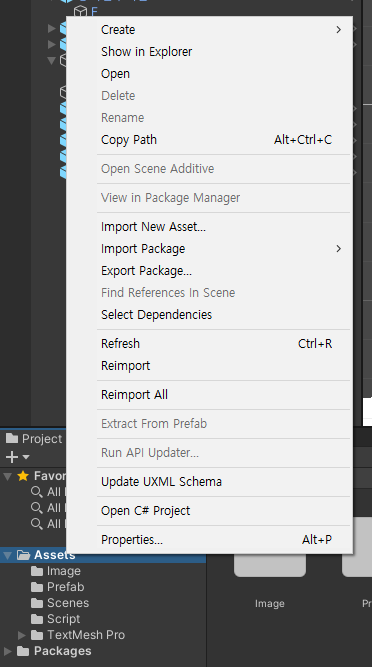Click the Packages folder icon

[23, 651]
